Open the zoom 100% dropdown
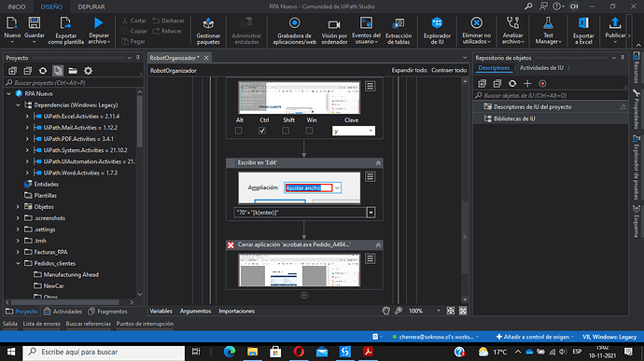The height and width of the screenshot is (361, 644). (x=439, y=311)
